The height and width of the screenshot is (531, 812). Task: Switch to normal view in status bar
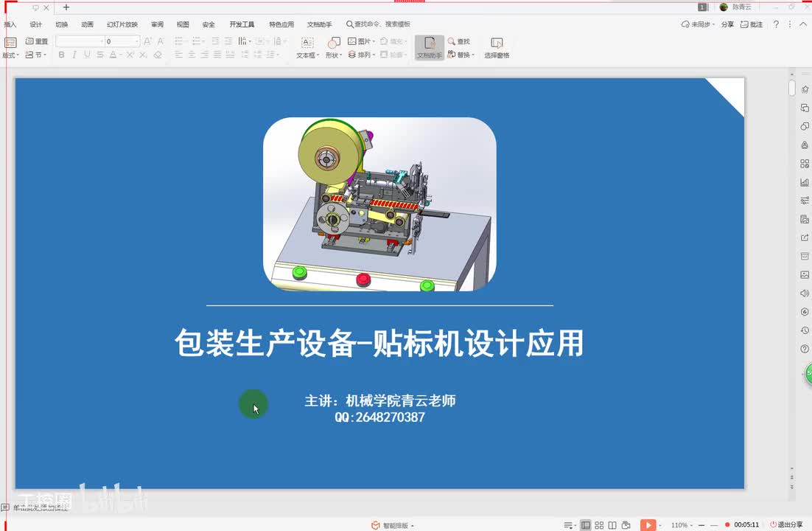pyautogui.click(x=585, y=525)
